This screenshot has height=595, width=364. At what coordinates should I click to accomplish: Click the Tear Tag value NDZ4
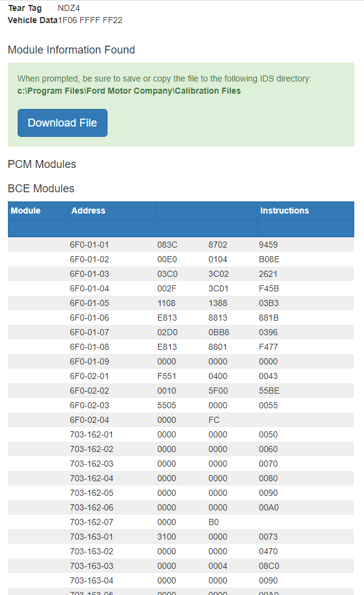pos(69,8)
